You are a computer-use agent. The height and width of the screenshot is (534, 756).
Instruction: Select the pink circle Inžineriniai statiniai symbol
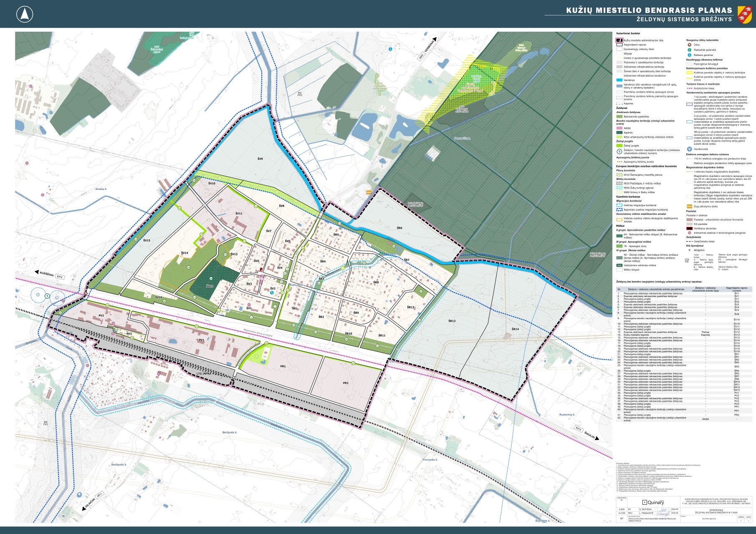point(690,233)
